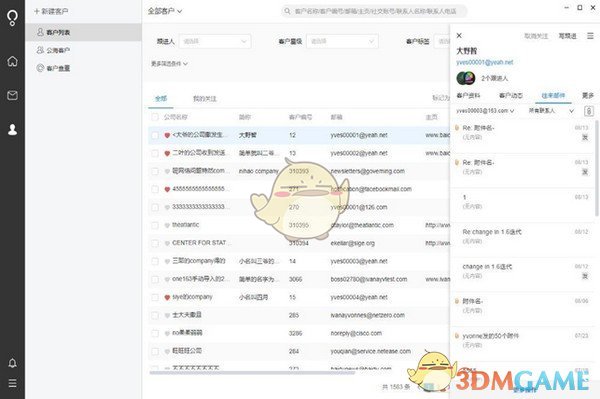Open the 客户星级 select dropdown

click(x=342, y=41)
